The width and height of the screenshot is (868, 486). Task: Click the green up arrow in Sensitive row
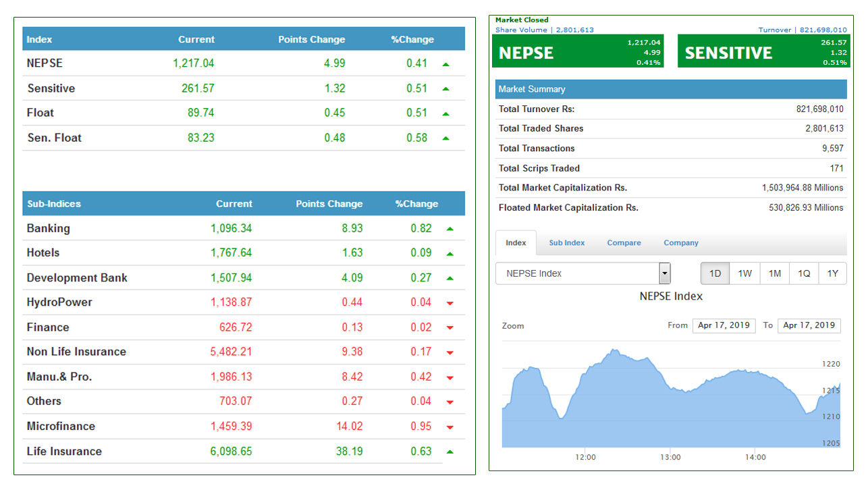pyautogui.click(x=445, y=89)
